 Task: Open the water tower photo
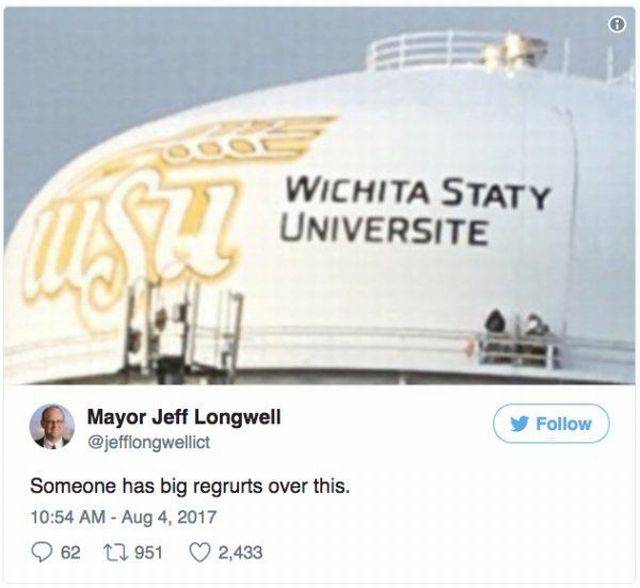coord(320,196)
